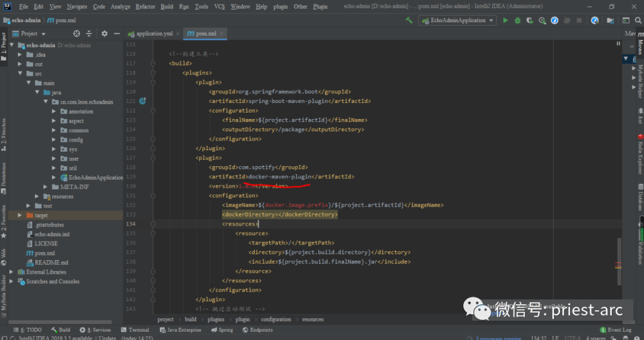The height and width of the screenshot is (340, 644).
Task: Open the Navigate menu
Action: click(77, 7)
